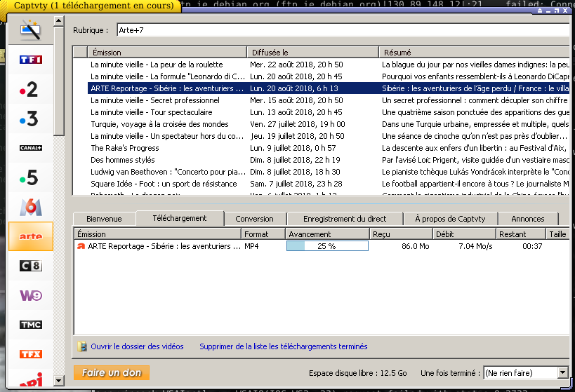Select the TF1 channel icon

pos(31,60)
